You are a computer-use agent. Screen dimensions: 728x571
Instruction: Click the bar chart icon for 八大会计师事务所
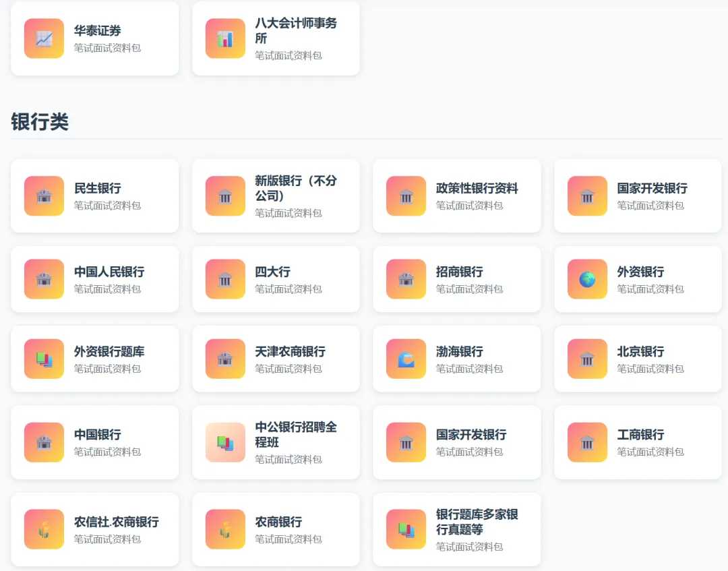(x=225, y=38)
